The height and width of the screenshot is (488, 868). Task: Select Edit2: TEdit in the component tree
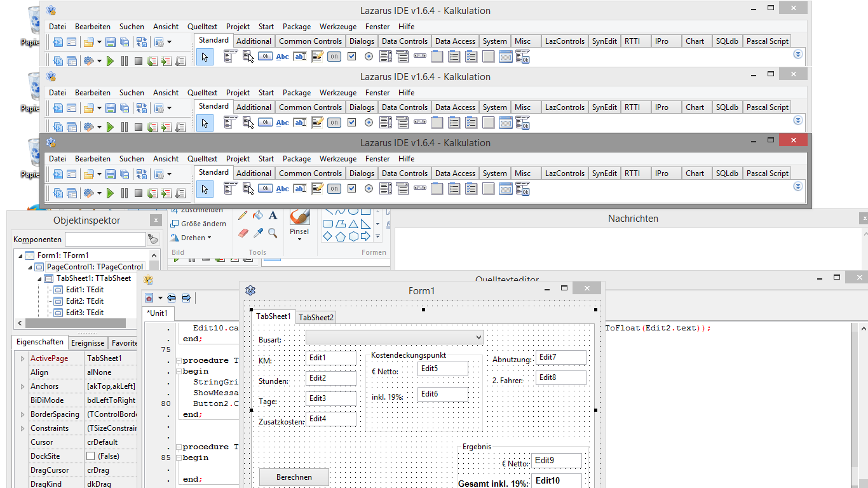[x=85, y=301]
